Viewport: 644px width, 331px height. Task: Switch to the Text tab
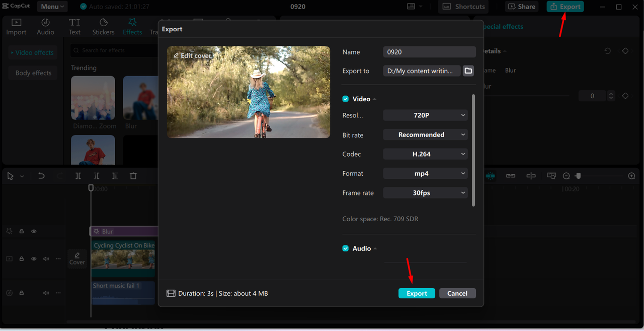pyautogui.click(x=74, y=27)
